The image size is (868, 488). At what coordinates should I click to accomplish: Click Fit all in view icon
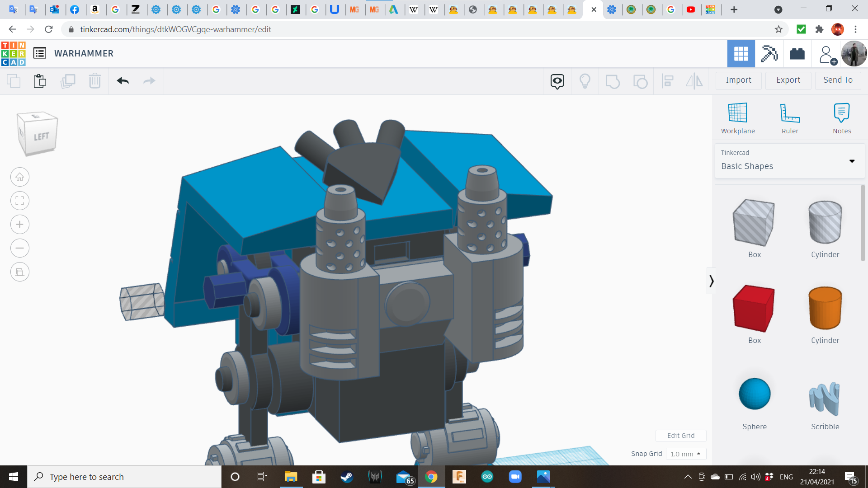20,201
